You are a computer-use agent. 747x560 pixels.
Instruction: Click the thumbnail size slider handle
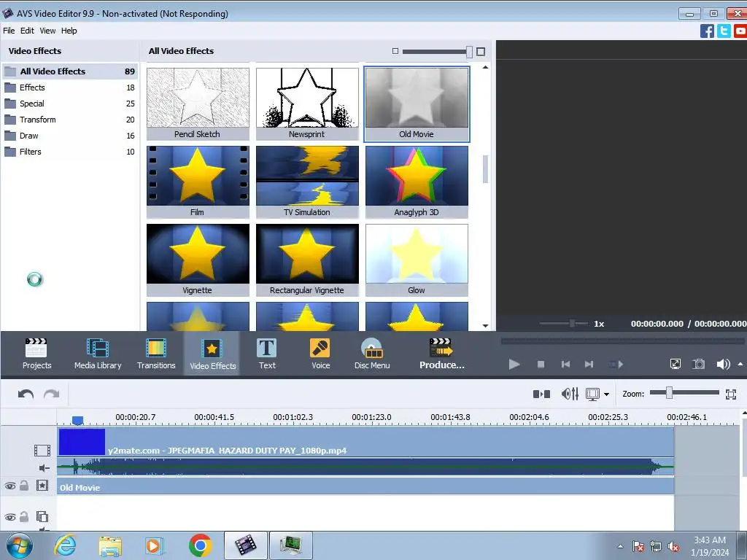coord(469,52)
